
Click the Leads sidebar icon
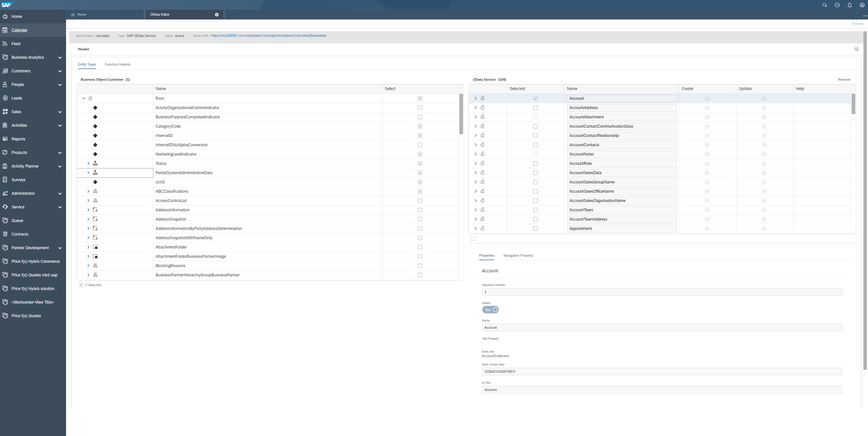(x=5, y=98)
